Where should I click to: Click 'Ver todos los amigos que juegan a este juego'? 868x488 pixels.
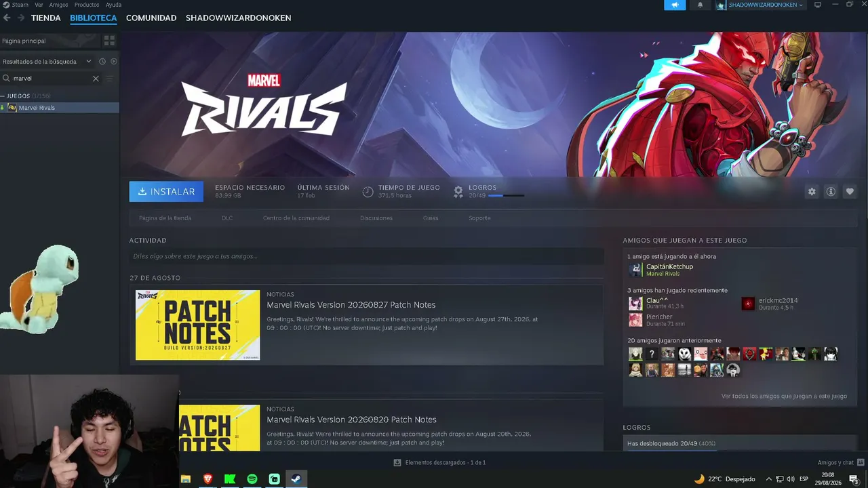[x=784, y=396]
